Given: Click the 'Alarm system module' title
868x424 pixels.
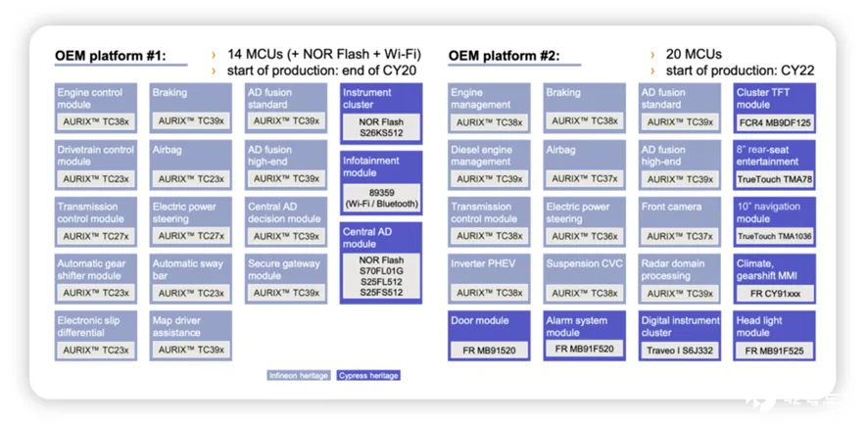Looking at the screenshot, I should point(576,327).
